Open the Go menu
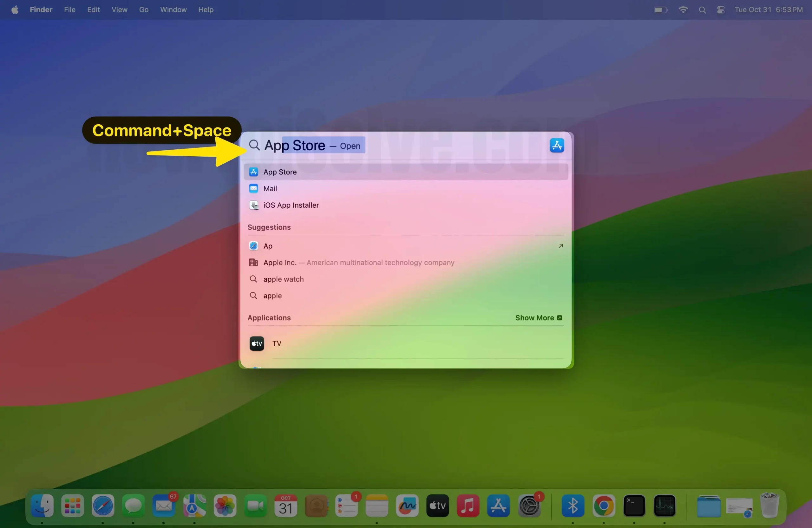Image resolution: width=812 pixels, height=528 pixels. (144, 10)
